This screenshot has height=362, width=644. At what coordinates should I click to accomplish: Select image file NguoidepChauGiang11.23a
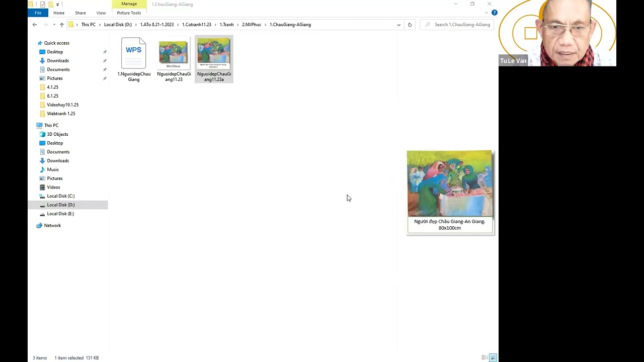(x=214, y=59)
